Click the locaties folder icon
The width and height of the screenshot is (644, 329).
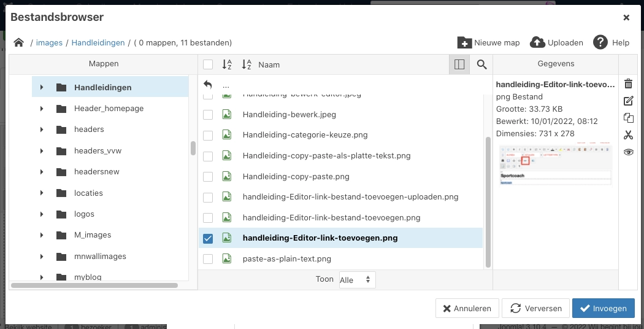[61, 193]
